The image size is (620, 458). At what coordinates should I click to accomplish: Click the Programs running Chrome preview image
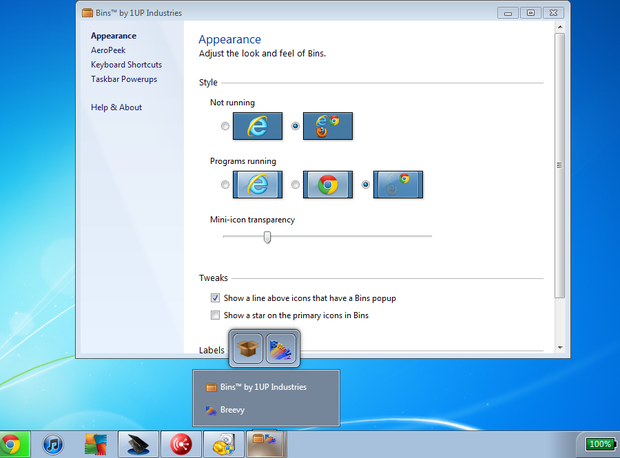328,185
